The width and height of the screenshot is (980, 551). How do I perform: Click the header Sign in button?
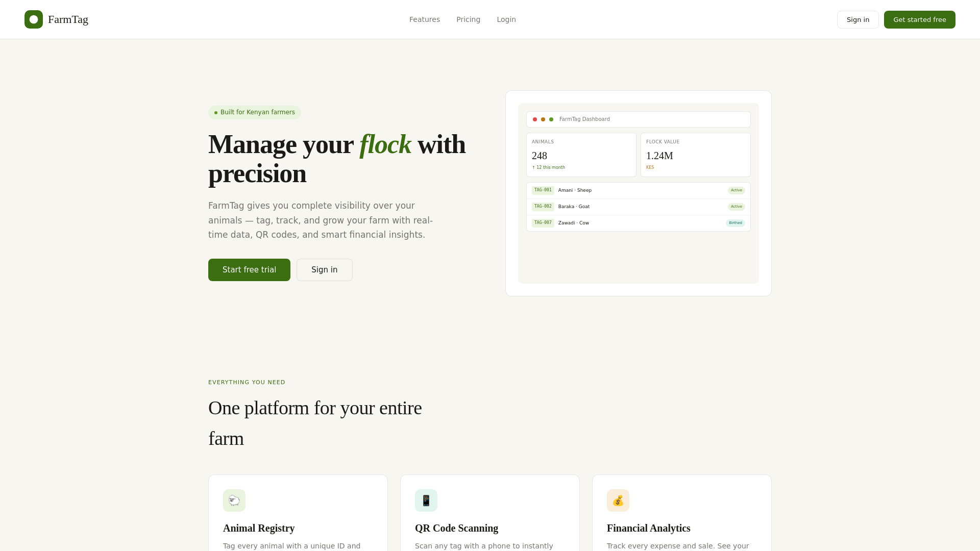(x=858, y=19)
